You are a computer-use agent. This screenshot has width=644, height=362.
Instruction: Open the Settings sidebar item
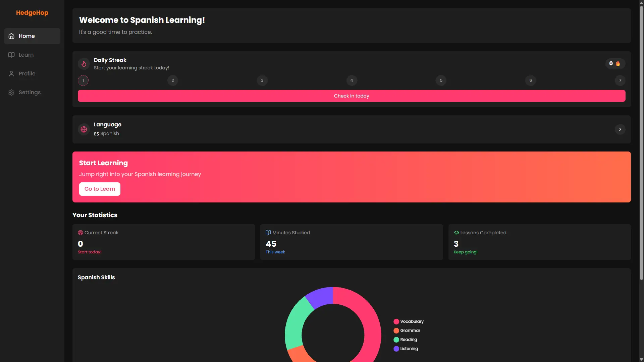pyautogui.click(x=32, y=93)
